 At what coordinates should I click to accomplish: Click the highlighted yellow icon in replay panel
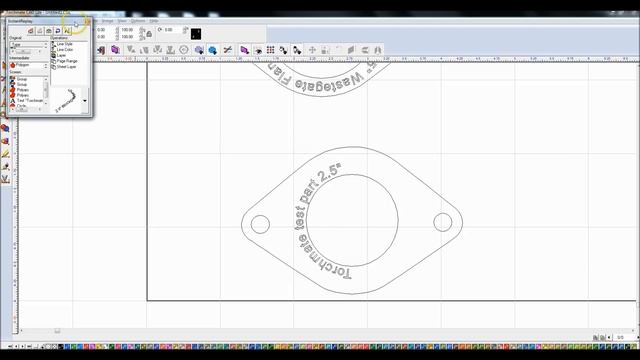67,31
